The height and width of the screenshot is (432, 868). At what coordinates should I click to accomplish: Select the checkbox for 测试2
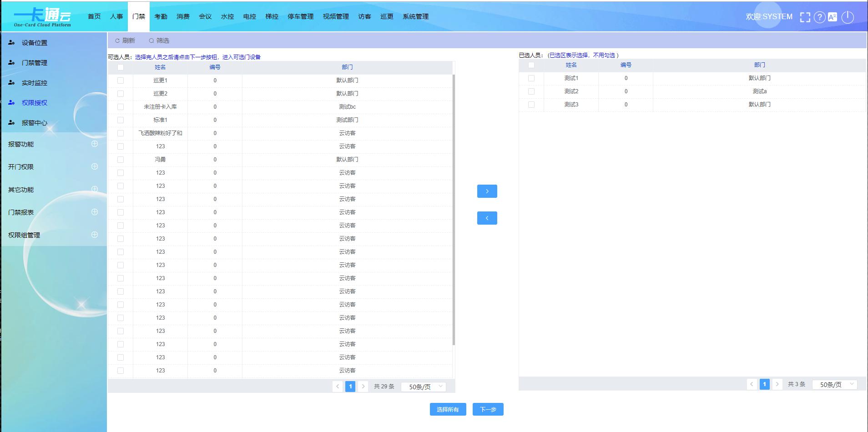pyautogui.click(x=531, y=91)
